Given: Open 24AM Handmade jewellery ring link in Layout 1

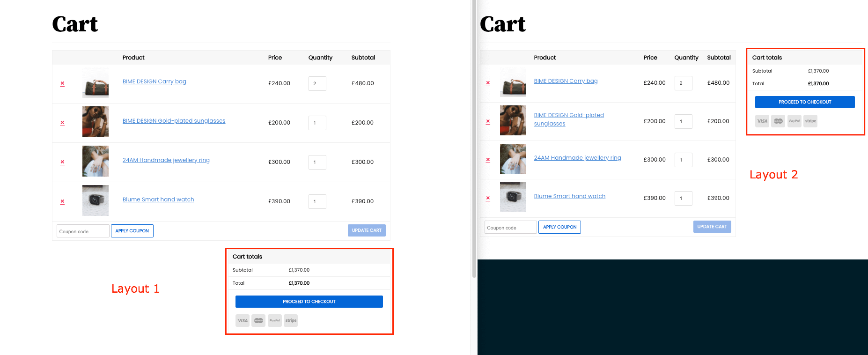Looking at the screenshot, I should [x=166, y=160].
